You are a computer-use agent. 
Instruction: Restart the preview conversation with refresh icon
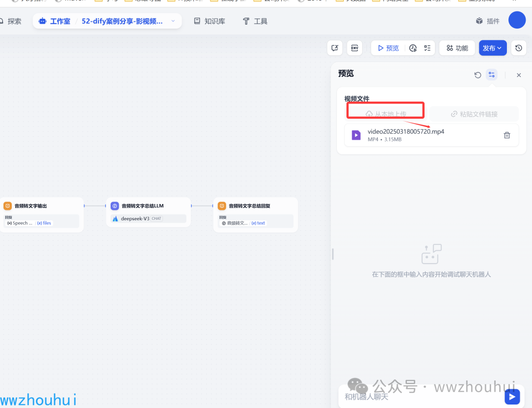tap(478, 75)
